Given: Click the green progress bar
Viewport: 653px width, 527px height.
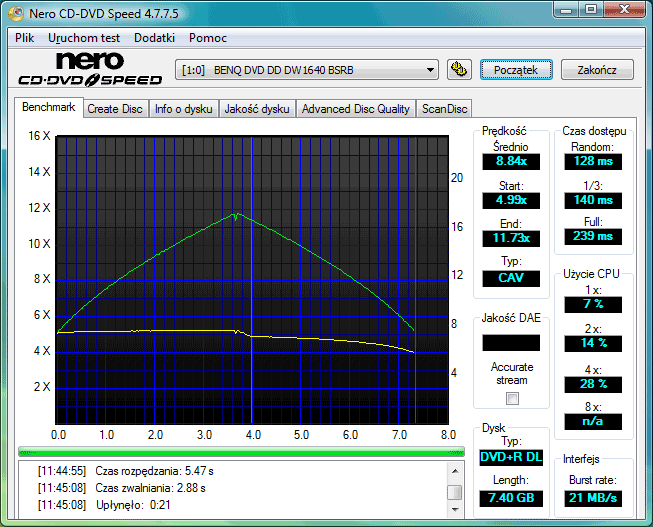Looking at the screenshot, I should click(241, 452).
